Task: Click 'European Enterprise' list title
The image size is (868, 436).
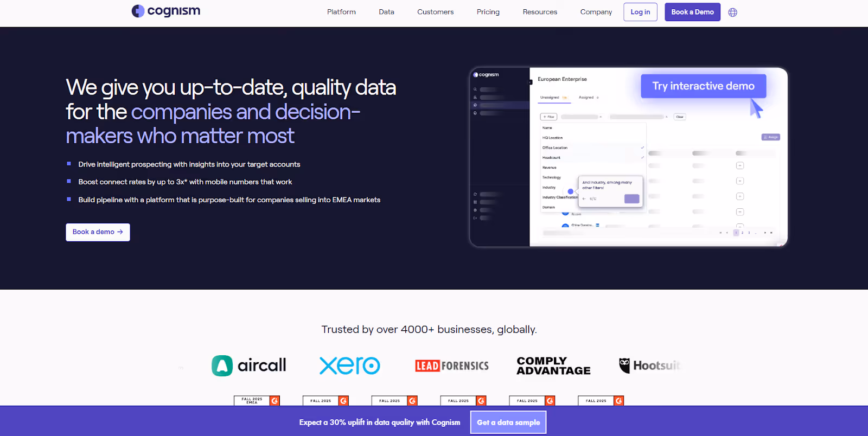Action: [562, 79]
